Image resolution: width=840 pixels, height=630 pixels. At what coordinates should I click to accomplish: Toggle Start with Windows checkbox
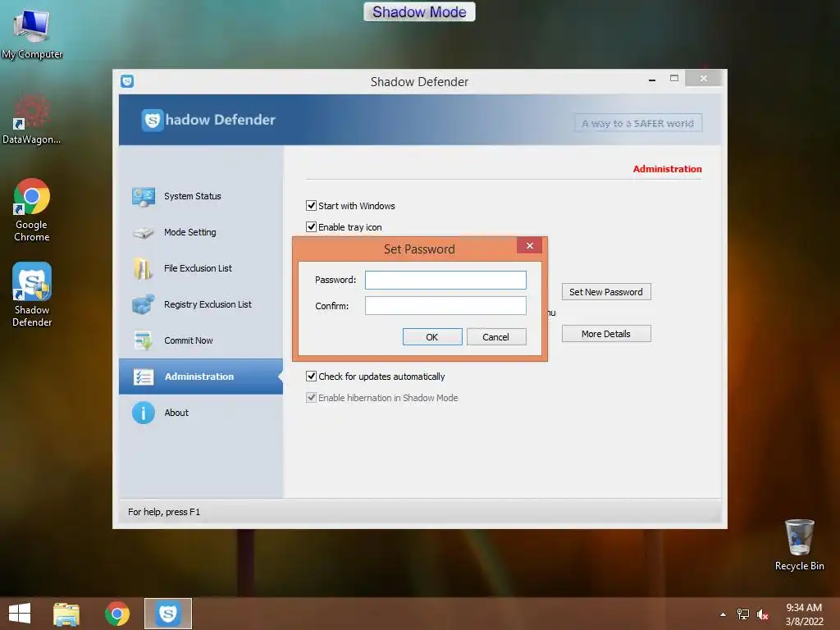(x=311, y=206)
